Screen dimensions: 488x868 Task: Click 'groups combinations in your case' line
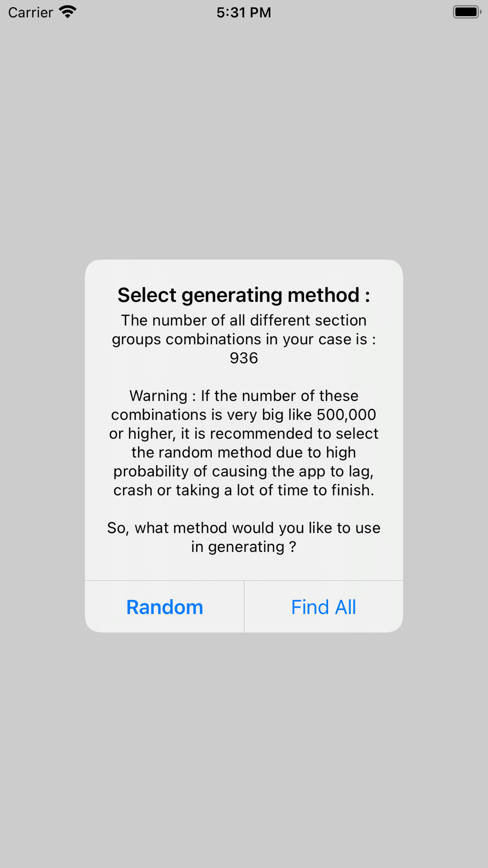click(244, 339)
